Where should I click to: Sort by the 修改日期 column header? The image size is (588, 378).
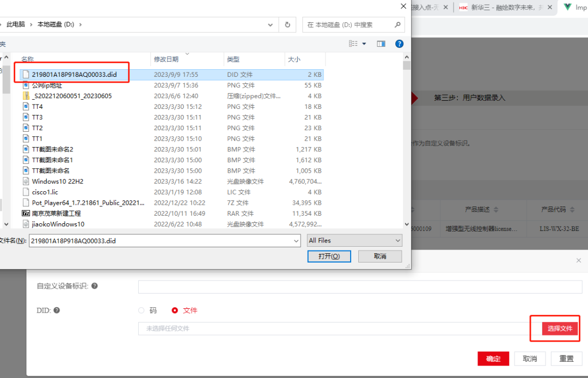point(166,59)
